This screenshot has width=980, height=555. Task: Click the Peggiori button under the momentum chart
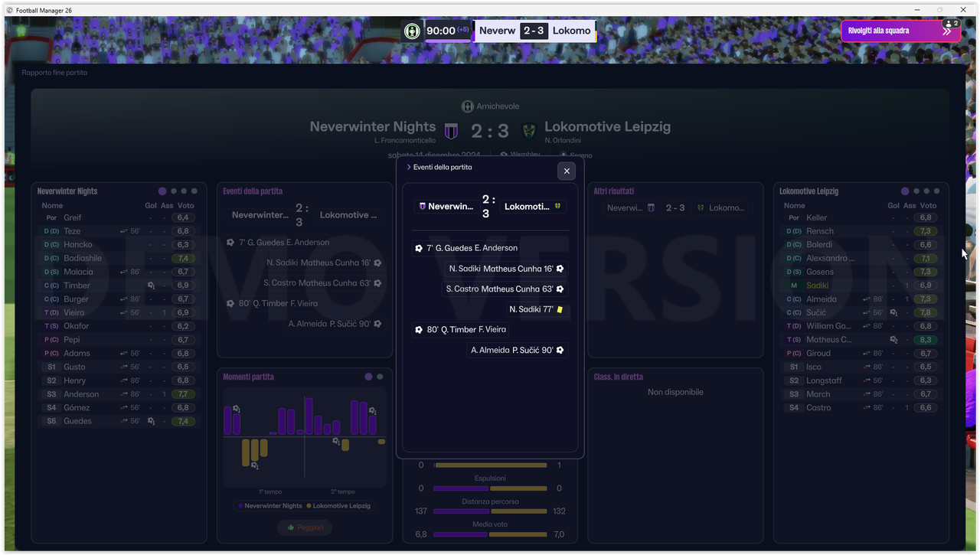coord(305,527)
